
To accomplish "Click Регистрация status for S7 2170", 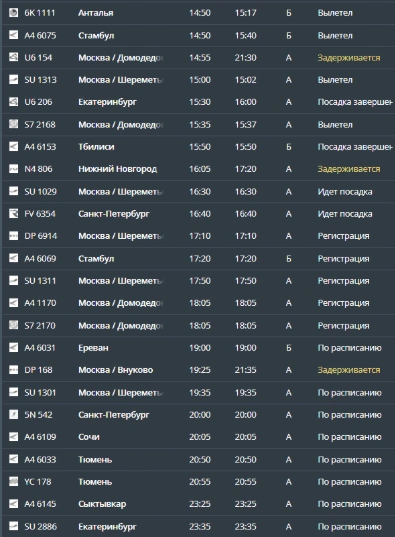I will pyautogui.click(x=343, y=326).
